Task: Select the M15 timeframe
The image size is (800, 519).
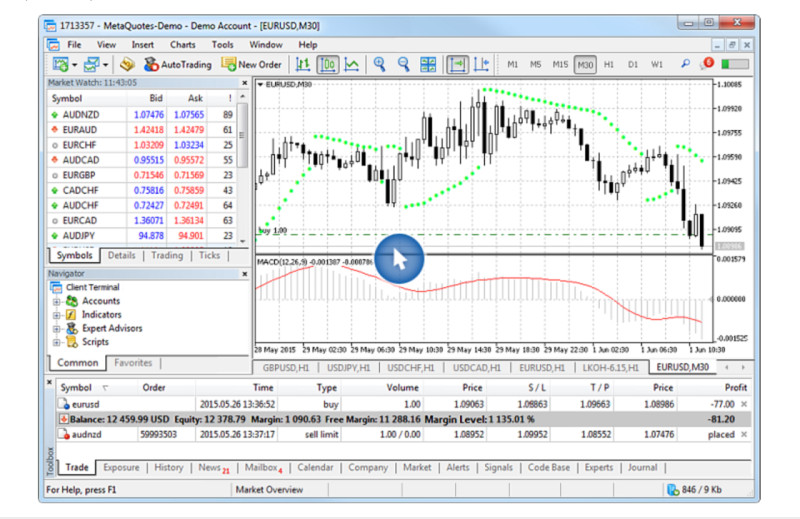Action: (560, 65)
